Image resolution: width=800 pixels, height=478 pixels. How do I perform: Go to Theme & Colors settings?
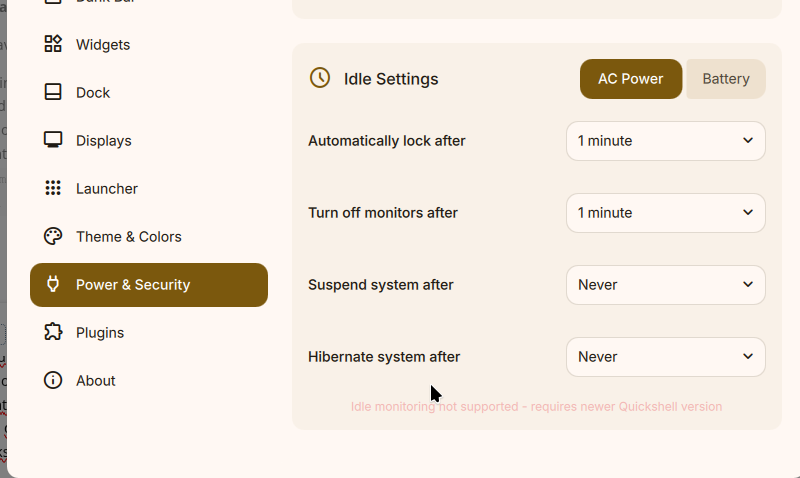pyautogui.click(x=129, y=236)
